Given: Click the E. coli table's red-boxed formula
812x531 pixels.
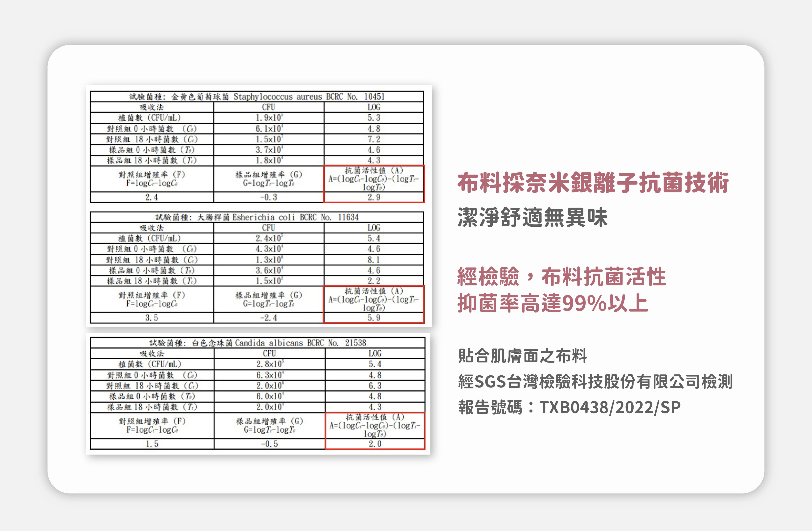Looking at the screenshot, I should pos(374,299).
